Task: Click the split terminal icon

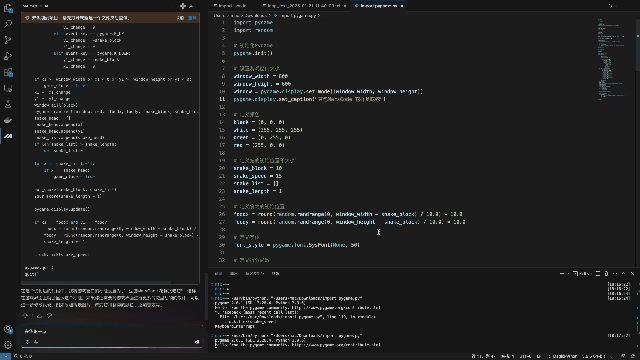Action: (598, 273)
